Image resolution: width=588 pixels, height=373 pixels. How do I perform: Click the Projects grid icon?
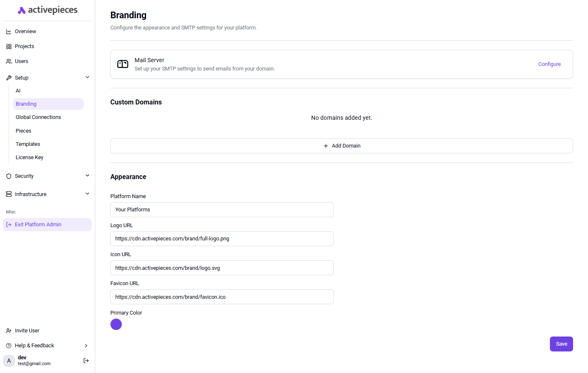[9, 46]
